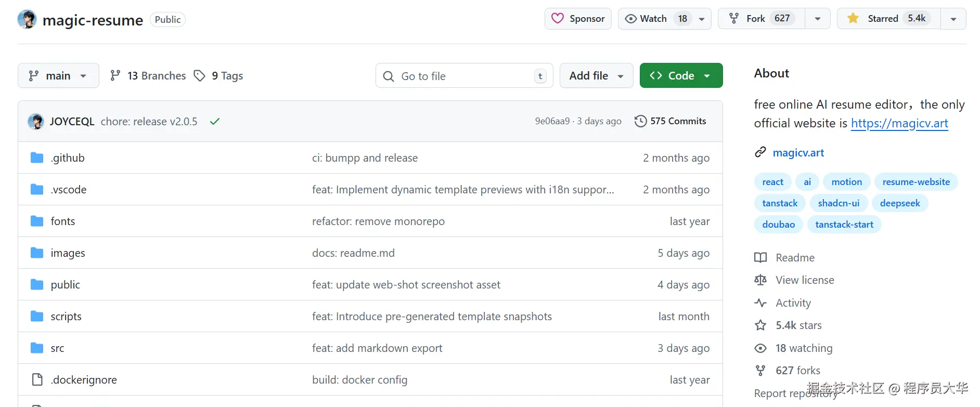Open the Readme sidebar item
This screenshot has height=407, width=980.
[795, 258]
